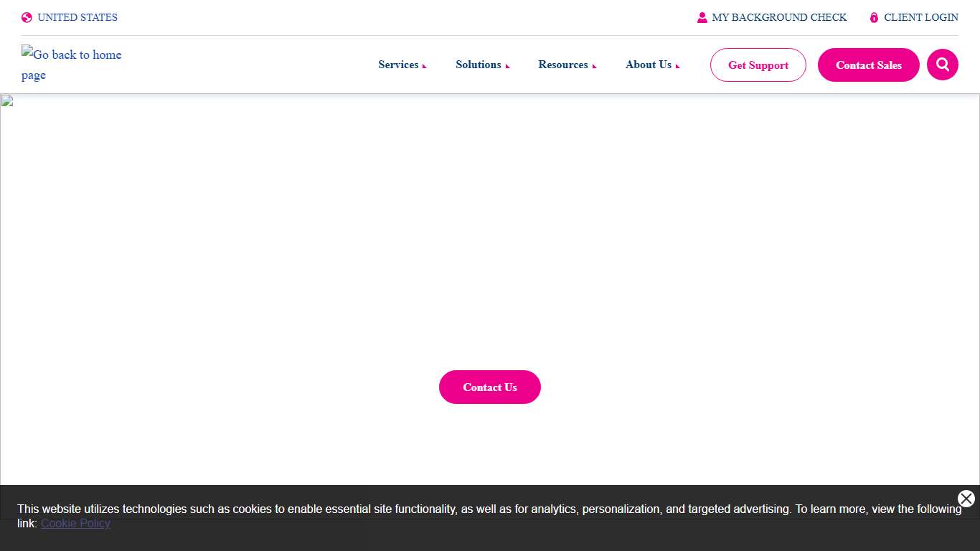Click the person icon for My Background Check
980x551 pixels.
702,18
